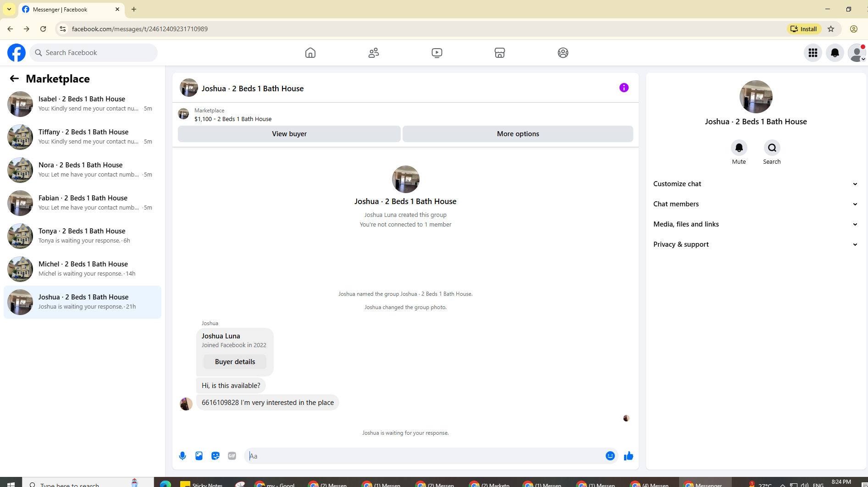Click the message '6616109828 I'm very interested in the place'
Image resolution: width=868 pixels, height=487 pixels.
[x=268, y=403]
